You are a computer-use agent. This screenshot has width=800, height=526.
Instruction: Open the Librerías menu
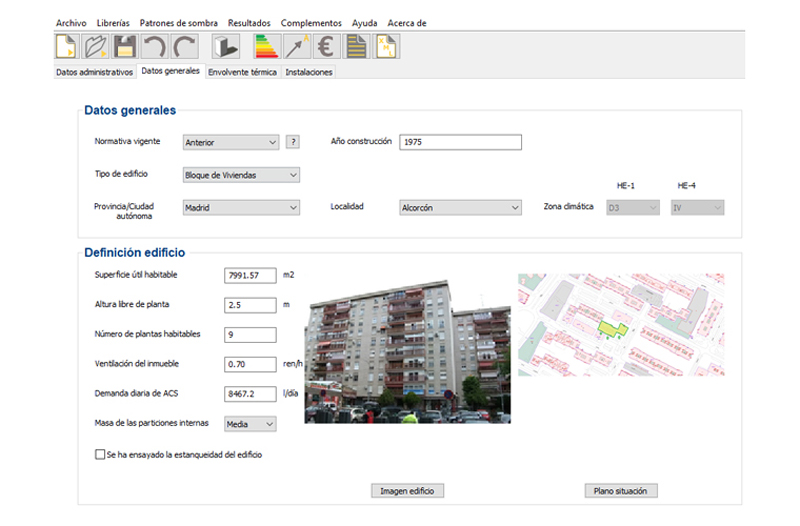point(113,23)
